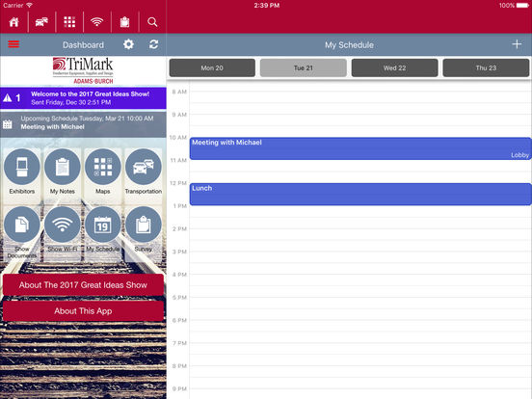Open the clipboard icon in top toolbar
This screenshot has width=532, height=399.
click(125, 22)
